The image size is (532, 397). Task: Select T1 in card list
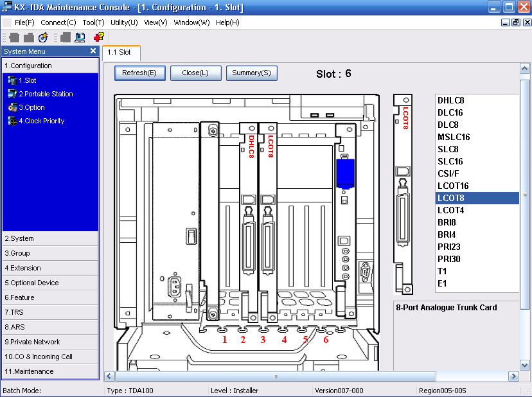[x=477, y=272]
